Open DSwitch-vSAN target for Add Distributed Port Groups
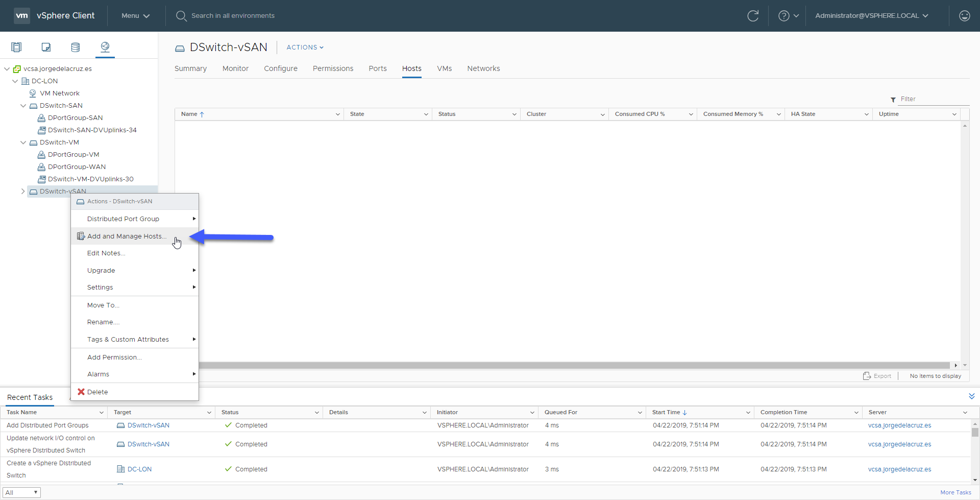 click(149, 425)
